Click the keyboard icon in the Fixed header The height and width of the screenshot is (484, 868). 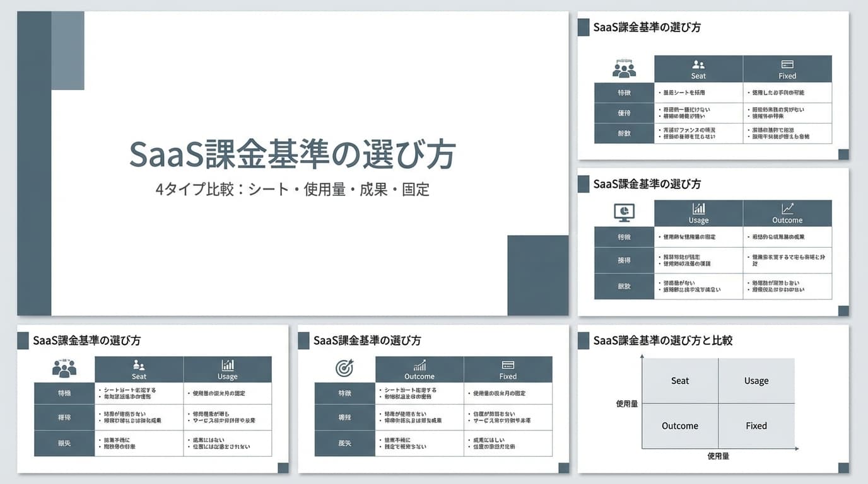click(787, 65)
